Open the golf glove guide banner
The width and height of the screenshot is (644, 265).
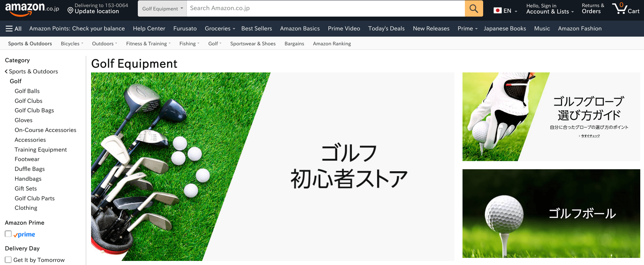tap(551, 117)
